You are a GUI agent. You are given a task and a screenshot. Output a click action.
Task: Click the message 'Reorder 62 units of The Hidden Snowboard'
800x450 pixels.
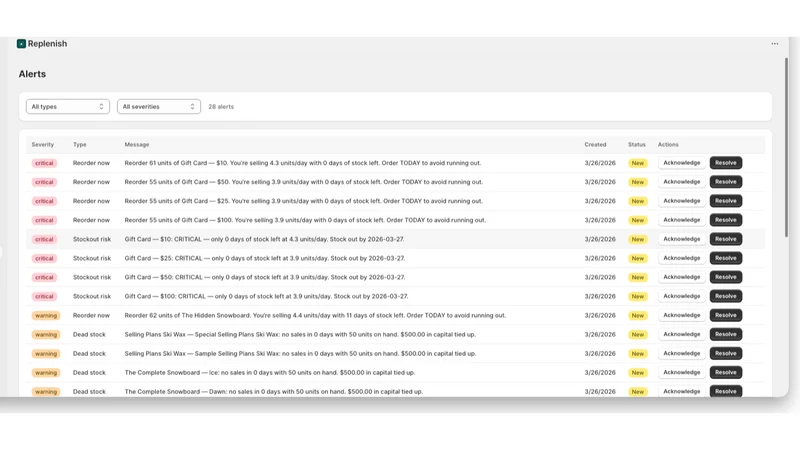coord(315,315)
